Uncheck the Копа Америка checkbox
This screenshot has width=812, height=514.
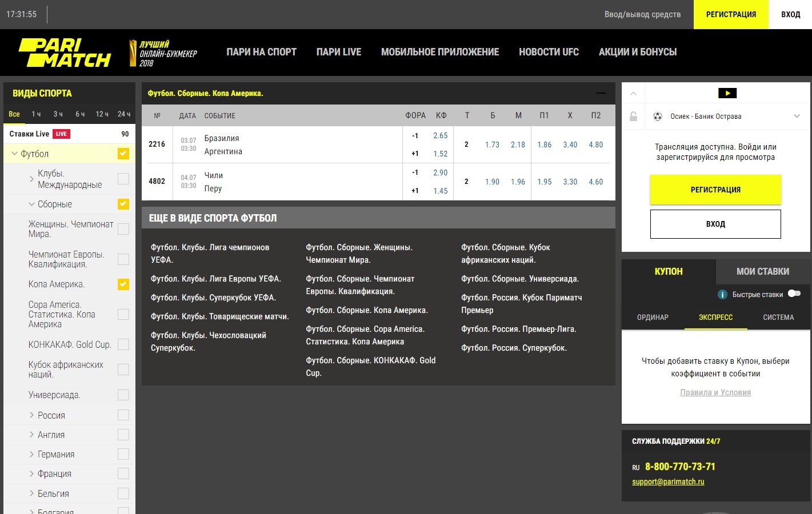[x=123, y=284]
